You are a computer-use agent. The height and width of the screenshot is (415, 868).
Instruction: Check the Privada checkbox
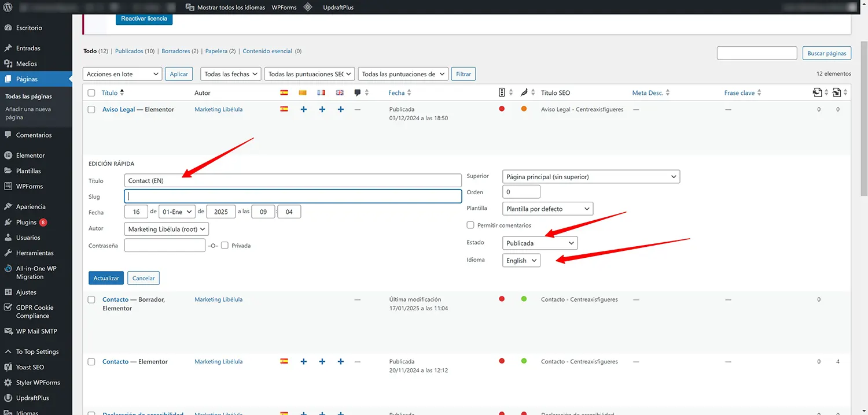point(225,245)
